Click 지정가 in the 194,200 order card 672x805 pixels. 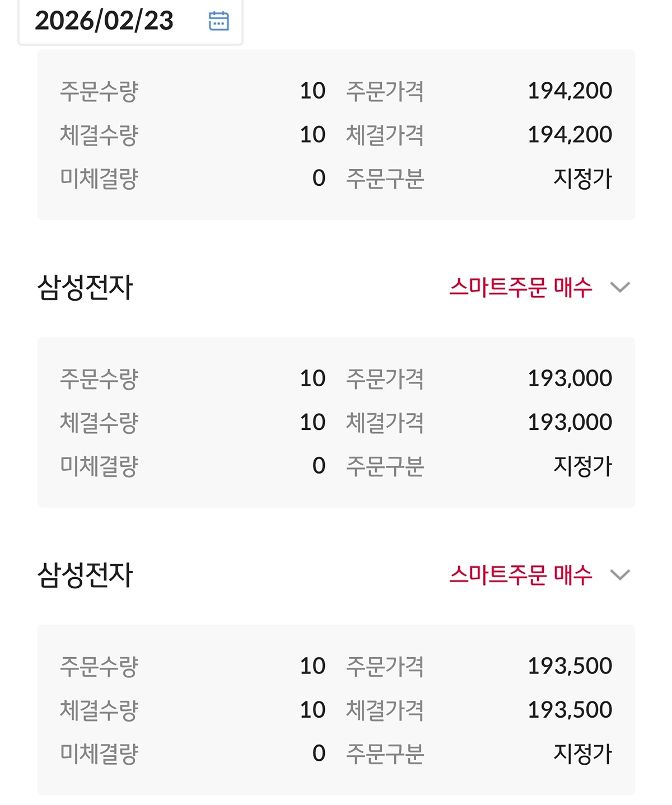(582, 179)
